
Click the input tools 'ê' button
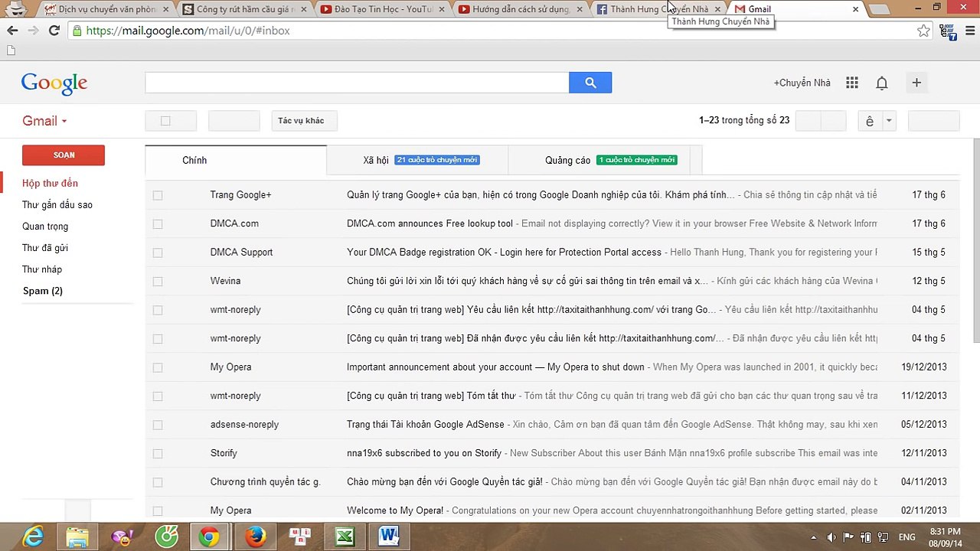[x=870, y=121]
